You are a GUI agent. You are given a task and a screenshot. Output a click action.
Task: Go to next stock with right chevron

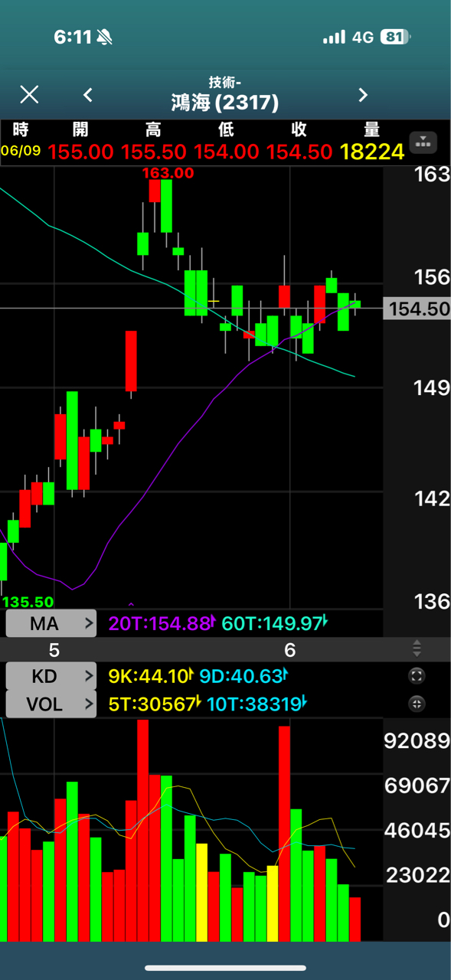363,95
